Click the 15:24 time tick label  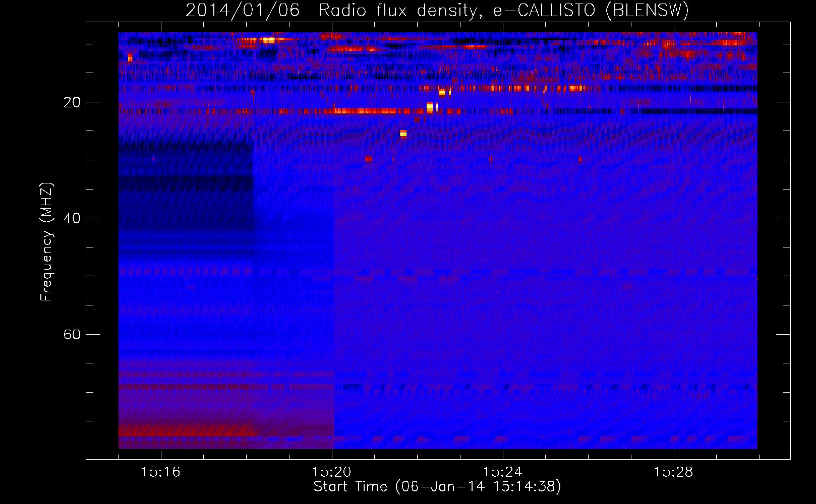502,472
